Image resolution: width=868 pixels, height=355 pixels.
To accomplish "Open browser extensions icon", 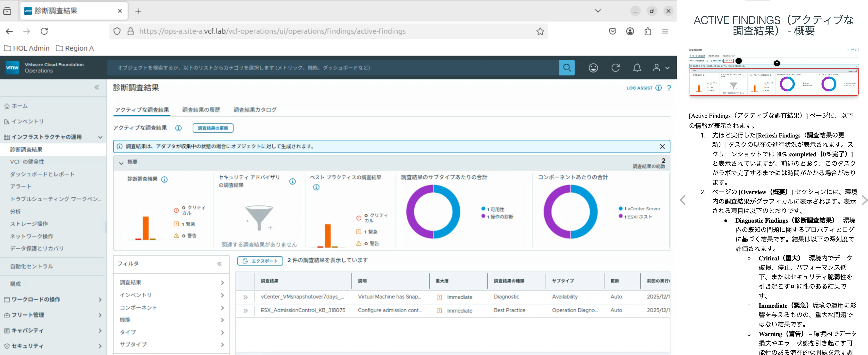I will [647, 31].
